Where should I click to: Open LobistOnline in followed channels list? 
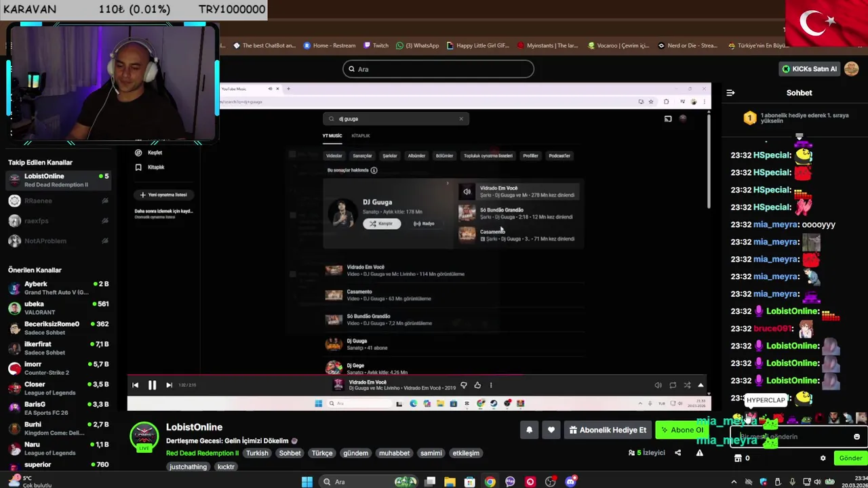click(x=58, y=180)
